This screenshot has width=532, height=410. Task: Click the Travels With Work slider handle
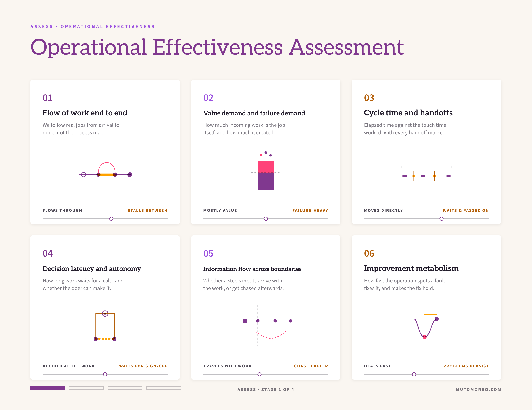pos(259,374)
